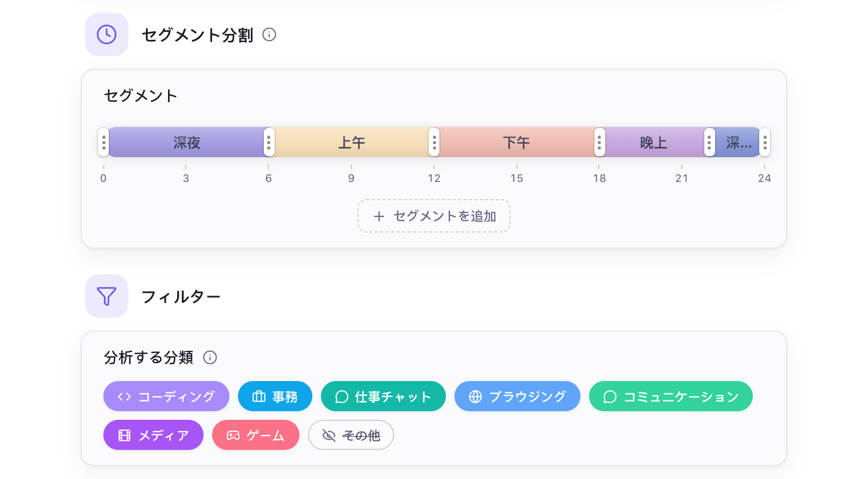Grab the segment handle at hour 18
The image size is (868, 479).
click(x=599, y=142)
